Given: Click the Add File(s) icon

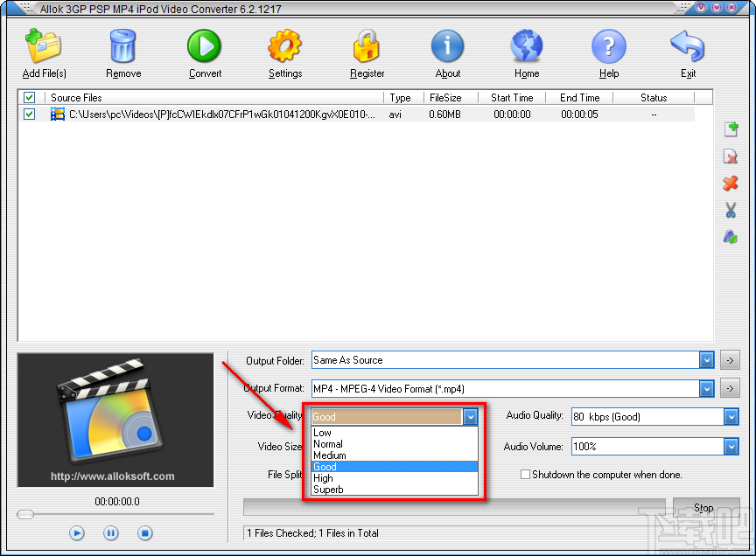Looking at the screenshot, I should pyautogui.click(x=42, y=48).
